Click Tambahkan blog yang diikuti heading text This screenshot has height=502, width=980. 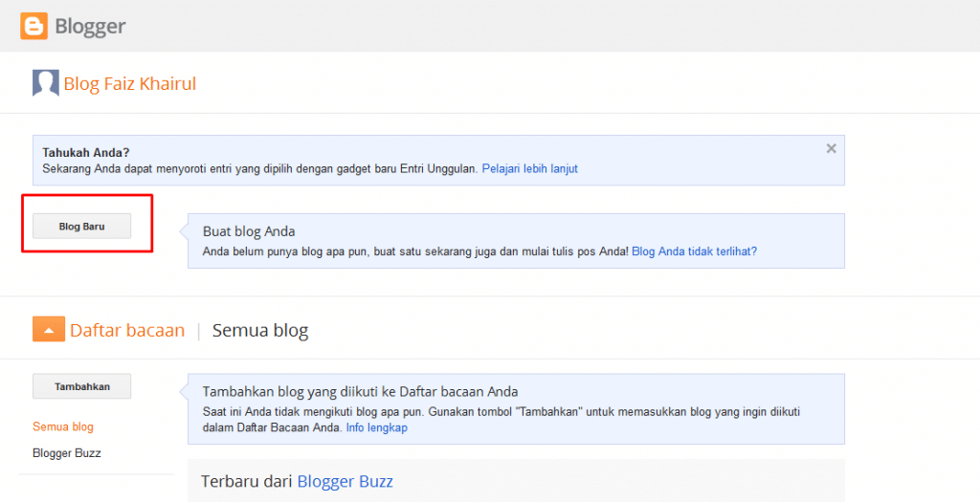[360, 392]
